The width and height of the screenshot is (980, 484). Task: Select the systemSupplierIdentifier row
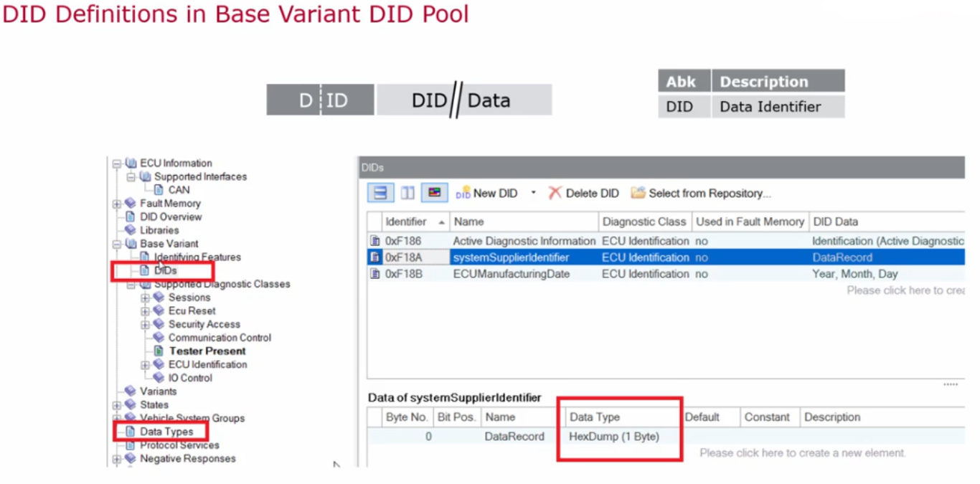pos(502,257)
